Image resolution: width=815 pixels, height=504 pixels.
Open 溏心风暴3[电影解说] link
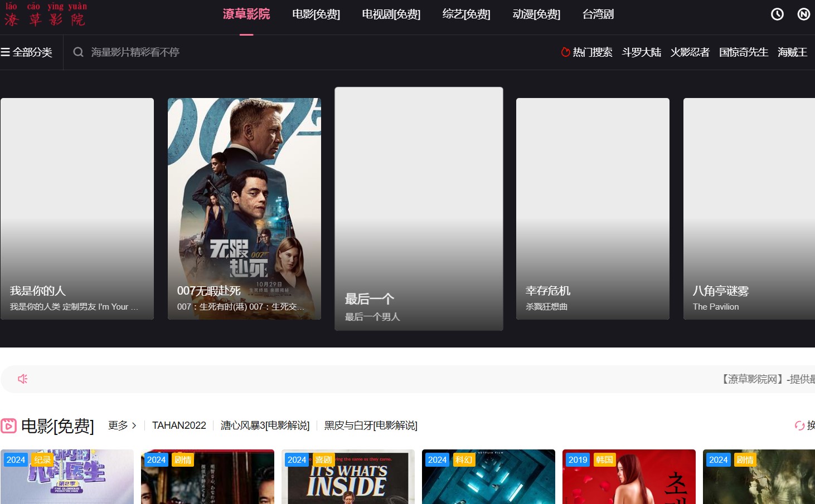point(265,425)
